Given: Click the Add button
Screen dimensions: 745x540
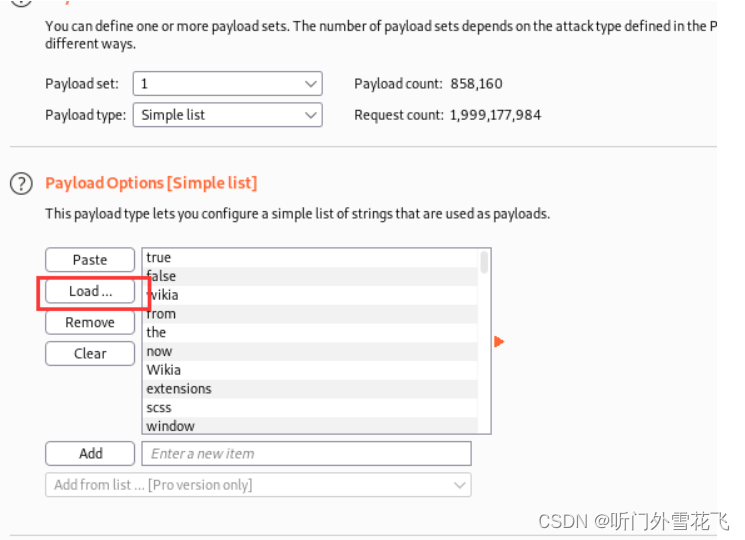Looking at the screenshot, I should click(90, 454).
